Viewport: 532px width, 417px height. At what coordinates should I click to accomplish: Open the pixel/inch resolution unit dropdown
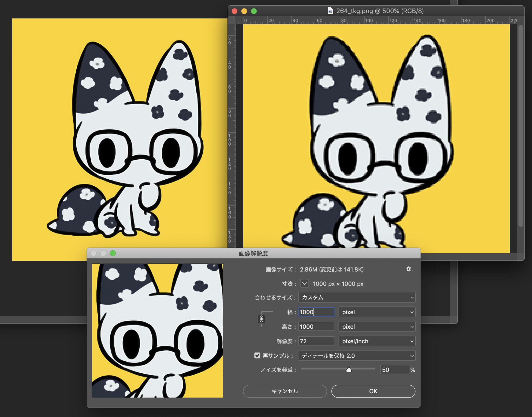(x=377, y=341)
